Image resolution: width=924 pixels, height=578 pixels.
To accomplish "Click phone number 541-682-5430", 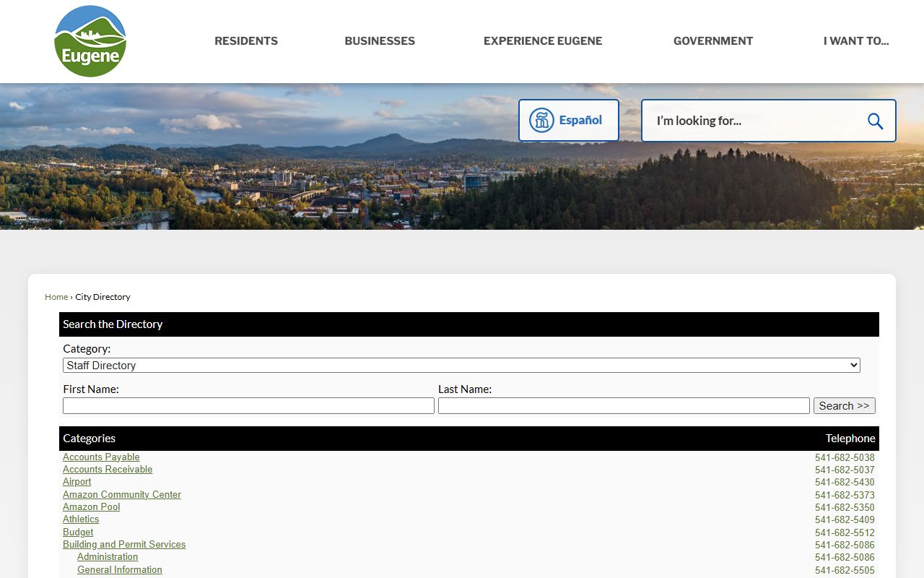I will 845,482.
